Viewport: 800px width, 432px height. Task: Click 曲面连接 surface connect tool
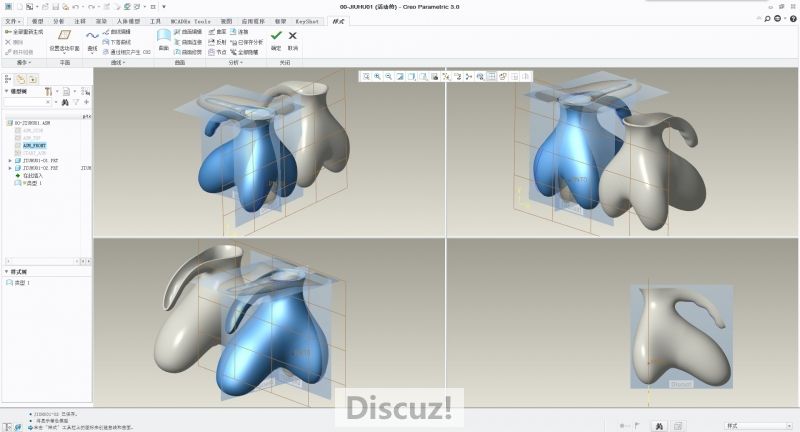pyautogui.click(x=188, y=42)
